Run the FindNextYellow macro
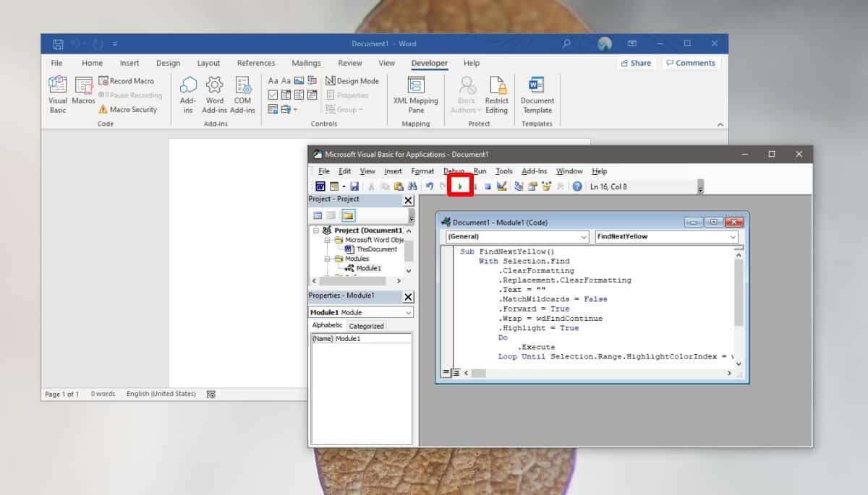 pos(461,186)
